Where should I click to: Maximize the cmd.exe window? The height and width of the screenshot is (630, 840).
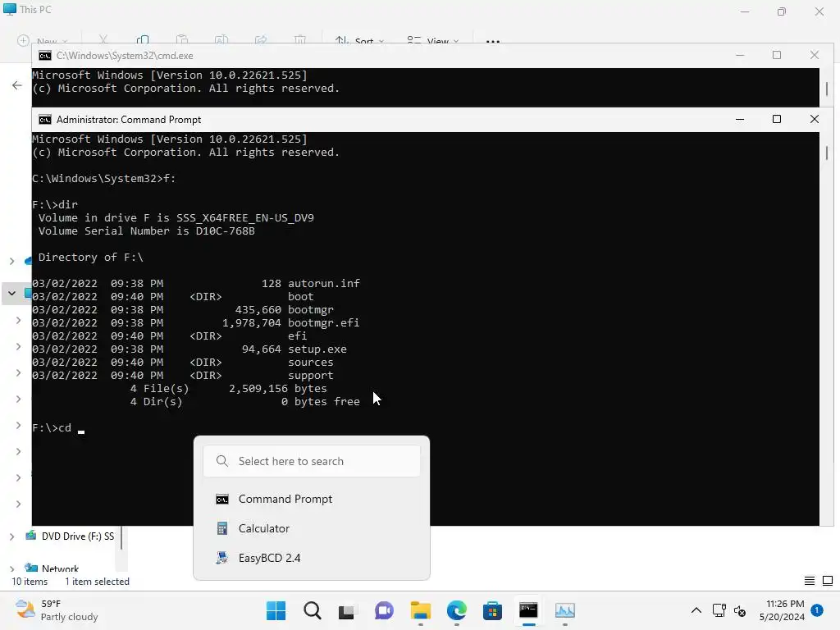777,55
